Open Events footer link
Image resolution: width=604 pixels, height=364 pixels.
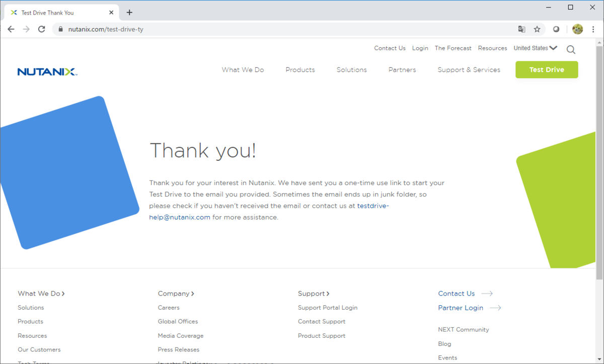(x=447, y=358)
